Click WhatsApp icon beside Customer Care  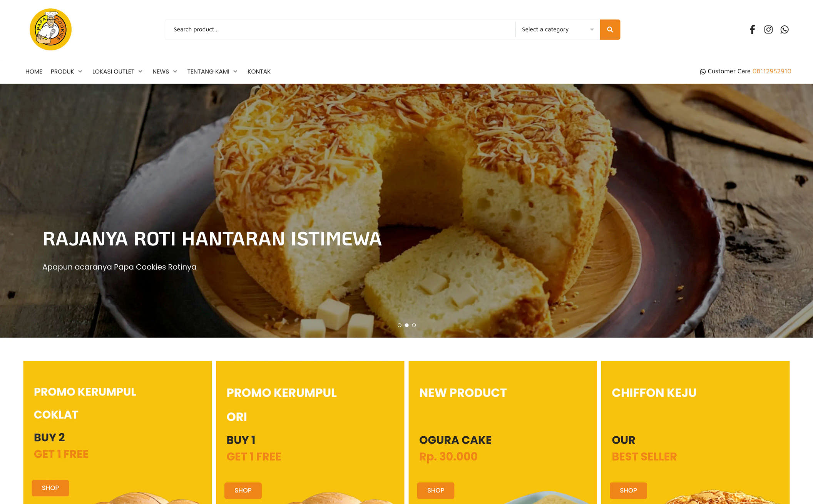click(703, 72)
